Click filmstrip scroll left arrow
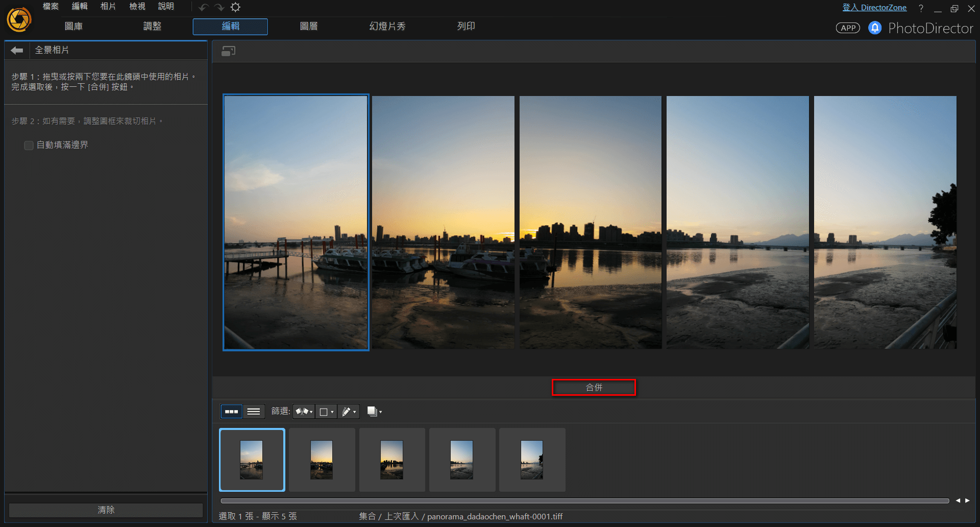The width and height of the screenshot is (980, 527). 958,500
